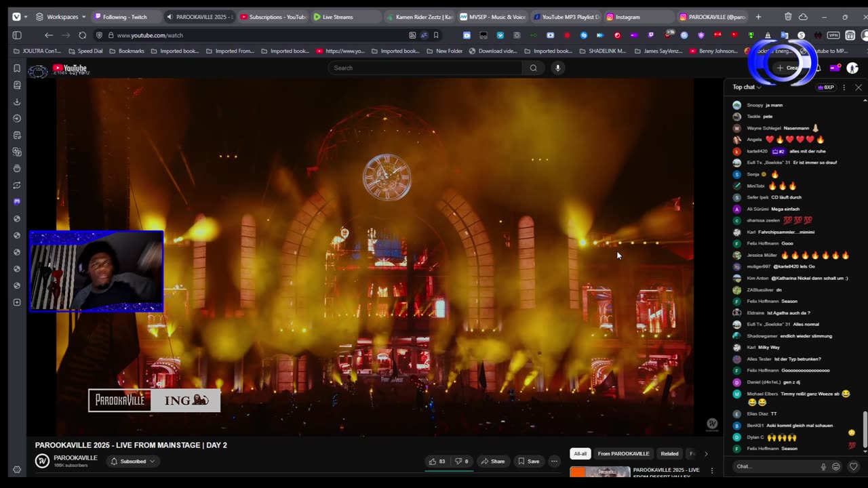Image resolution: width=868 pixels, height=488 pixels.
Task: Click the translate page icon
Action: coord(425,35)
